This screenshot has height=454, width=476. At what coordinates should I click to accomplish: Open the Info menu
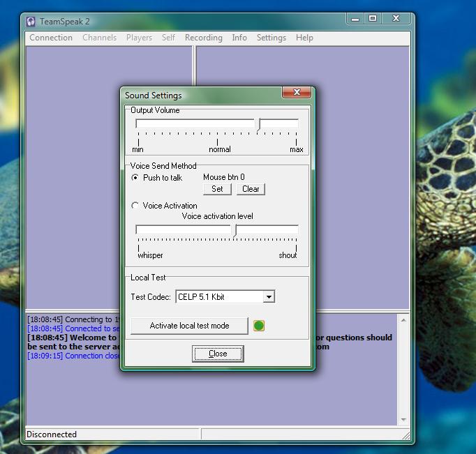click(x=239, y=38)
